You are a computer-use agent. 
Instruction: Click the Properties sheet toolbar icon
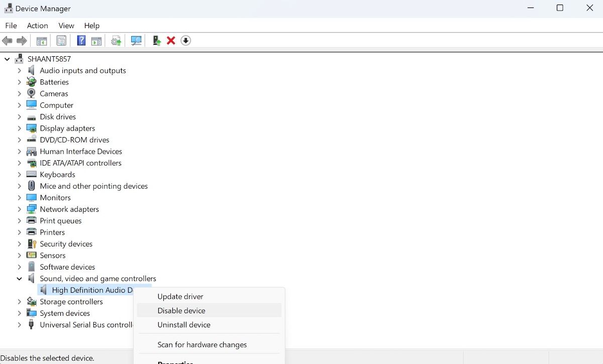click(x=61, y=41)
